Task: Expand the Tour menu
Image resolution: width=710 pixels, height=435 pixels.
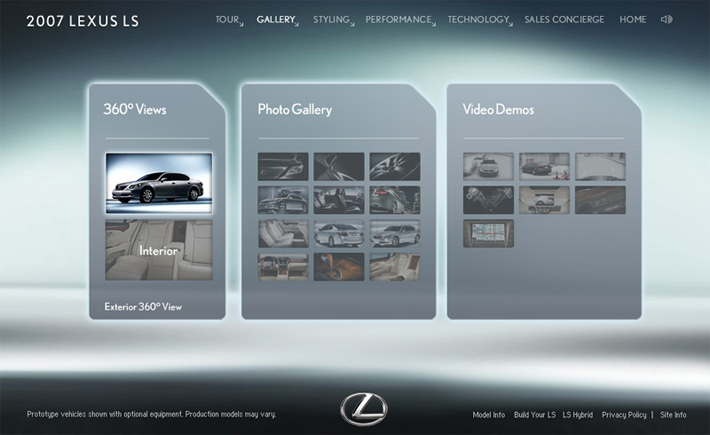Action: point(228,20)
